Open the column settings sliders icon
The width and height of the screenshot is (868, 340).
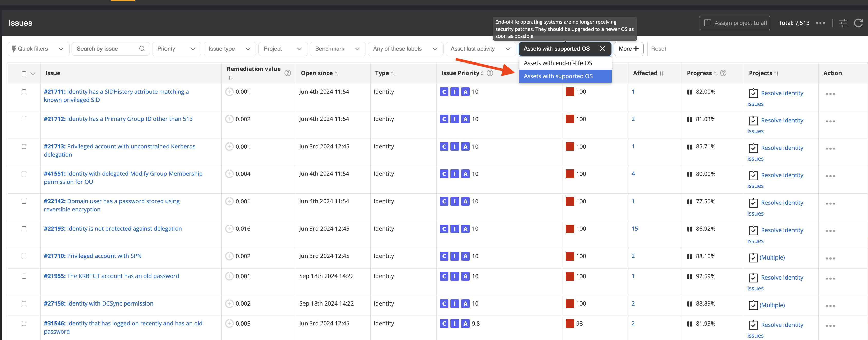point(843,23)
